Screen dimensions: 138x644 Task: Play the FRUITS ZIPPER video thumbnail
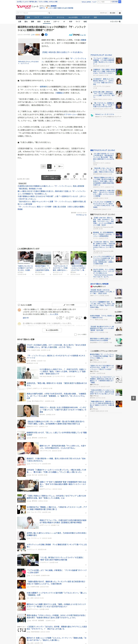coord(119,272)
